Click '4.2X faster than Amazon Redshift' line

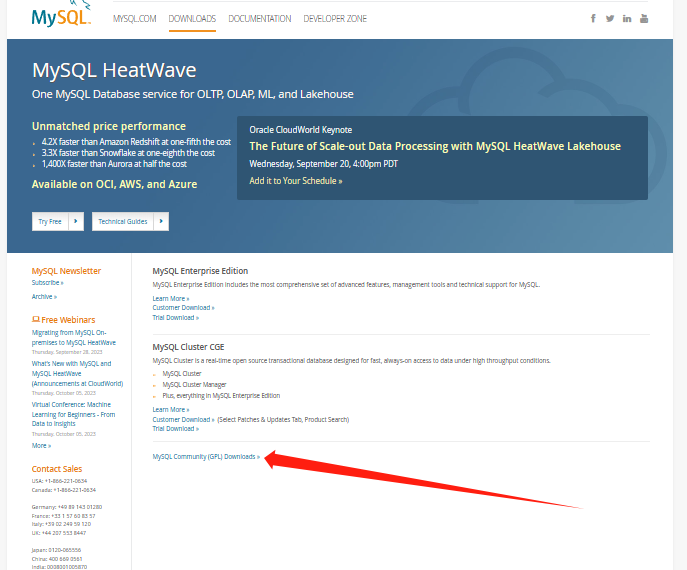tap(136, 142)
